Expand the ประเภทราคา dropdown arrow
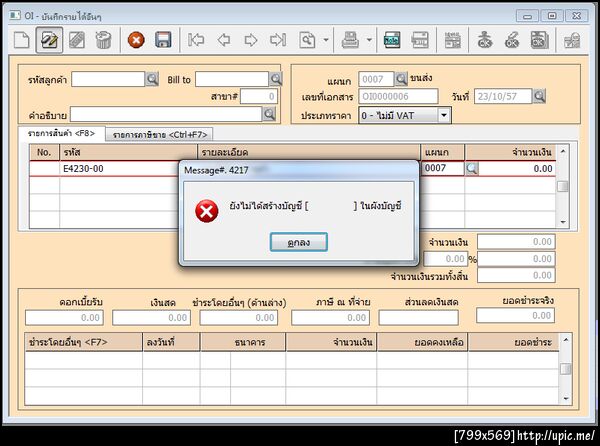Viewport: 600px width, 446px height. coord(443,115)
